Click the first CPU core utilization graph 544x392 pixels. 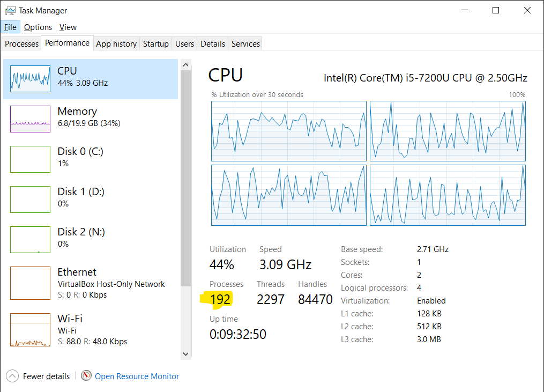tap(289, 131)
